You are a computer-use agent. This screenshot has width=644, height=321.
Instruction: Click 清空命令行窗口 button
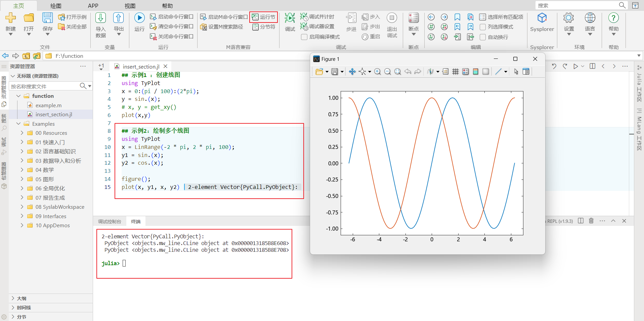click(172, 27)
